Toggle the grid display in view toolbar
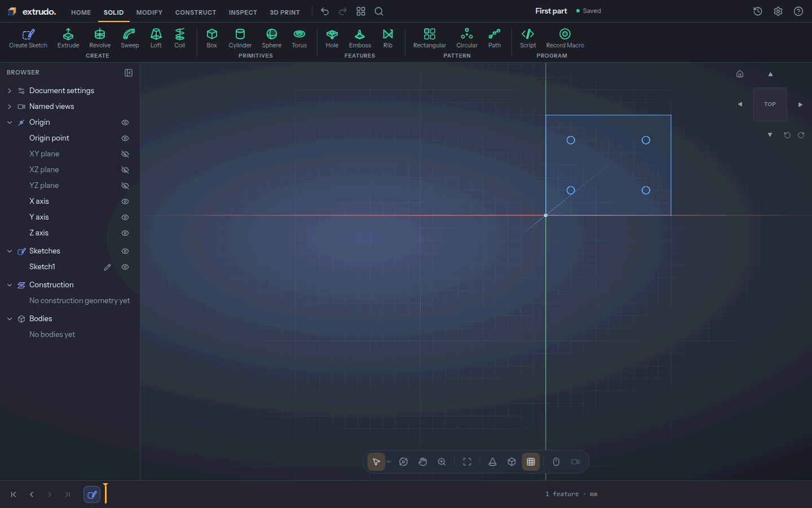The width and height of the screenshot is (812, 508). click(x=531, y=462)
